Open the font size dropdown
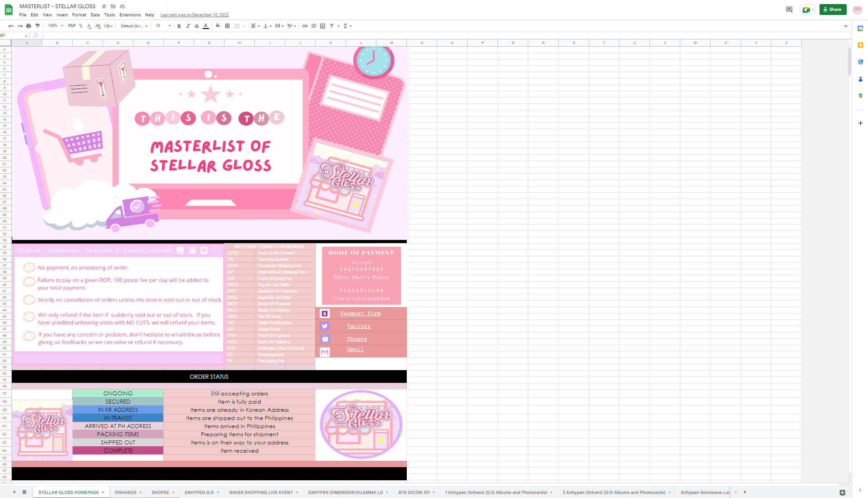Image resolution: width=868 pixels, height=498 pixels. [x=163, y=26]
